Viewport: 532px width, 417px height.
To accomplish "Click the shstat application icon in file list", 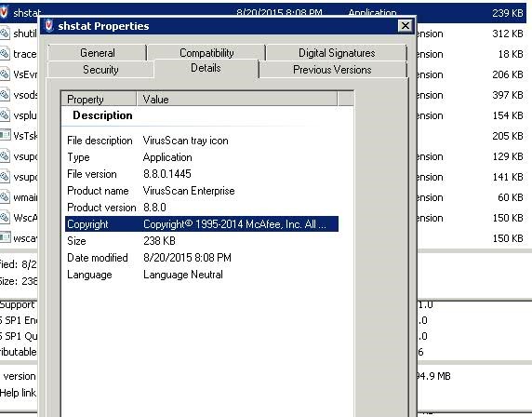I will click(4, 12).
